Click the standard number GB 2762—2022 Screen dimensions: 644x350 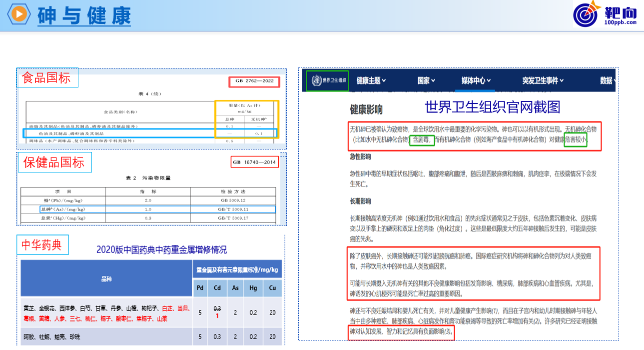(x=255, y=81)
